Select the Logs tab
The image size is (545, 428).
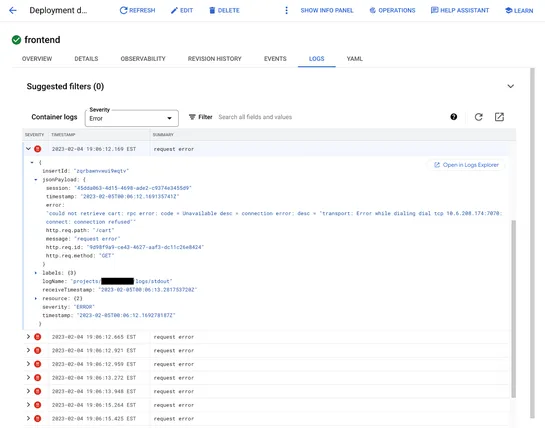click(316, 59)
